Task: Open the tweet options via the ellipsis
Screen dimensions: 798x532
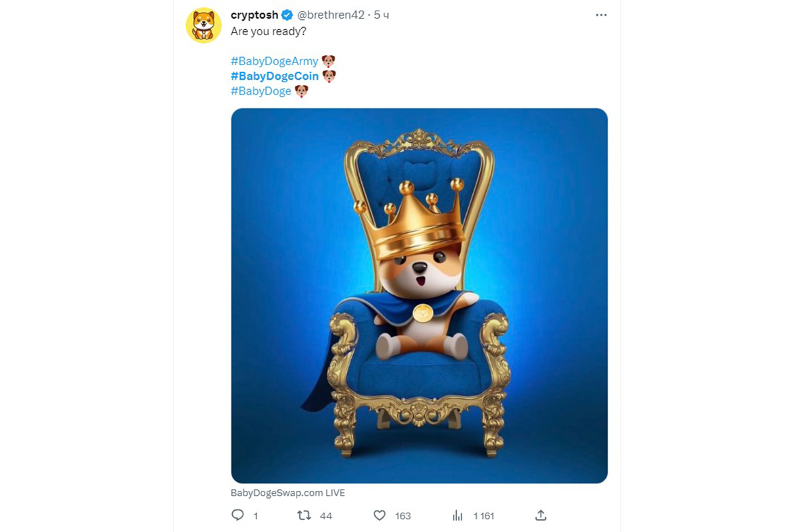Action: (x=601, y=14)
